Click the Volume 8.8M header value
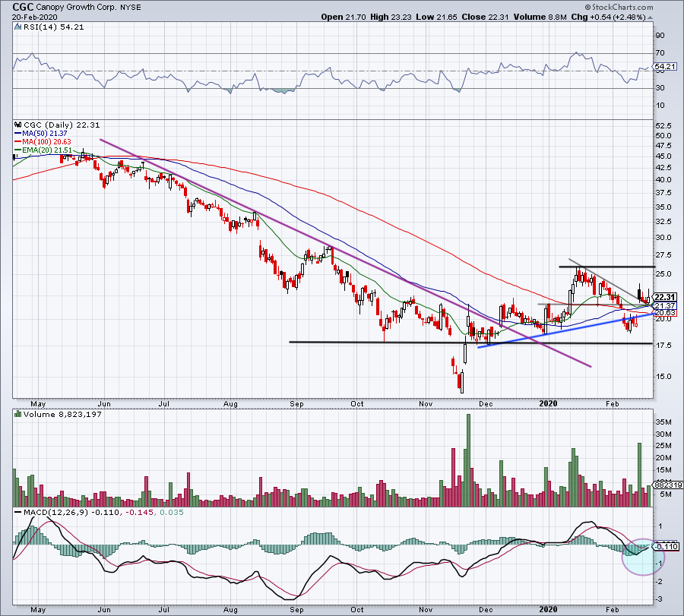Screen dimensions: 684x616 540,17
